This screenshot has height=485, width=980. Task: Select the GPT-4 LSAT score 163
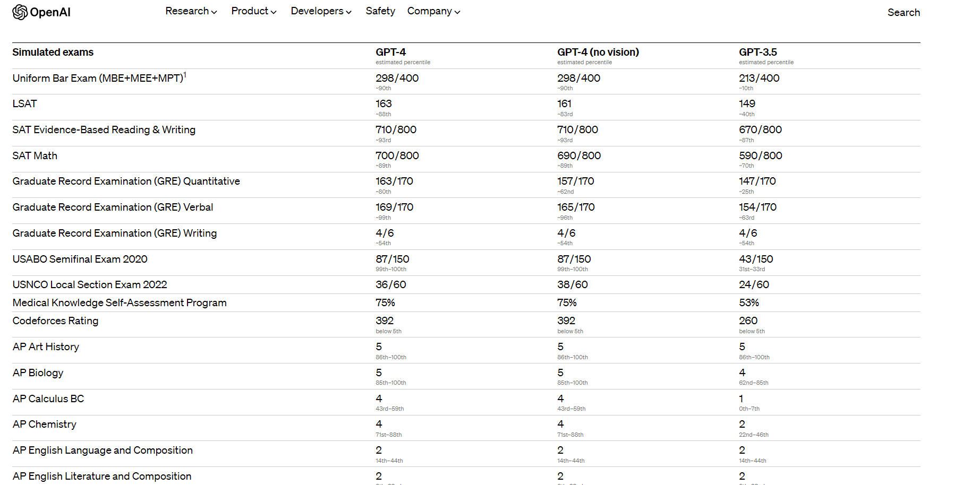384,103
